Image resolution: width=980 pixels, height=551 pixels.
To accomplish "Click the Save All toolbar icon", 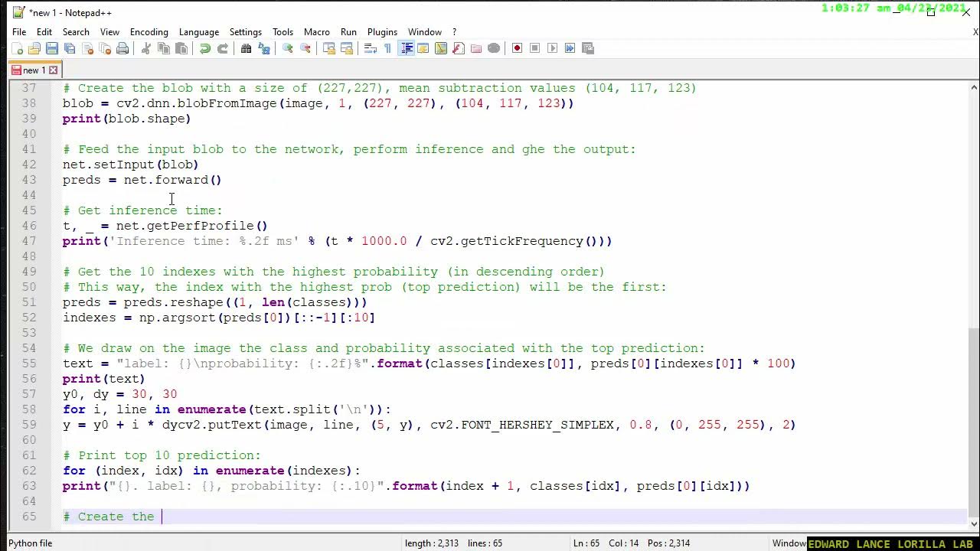I will click(70, 48).
